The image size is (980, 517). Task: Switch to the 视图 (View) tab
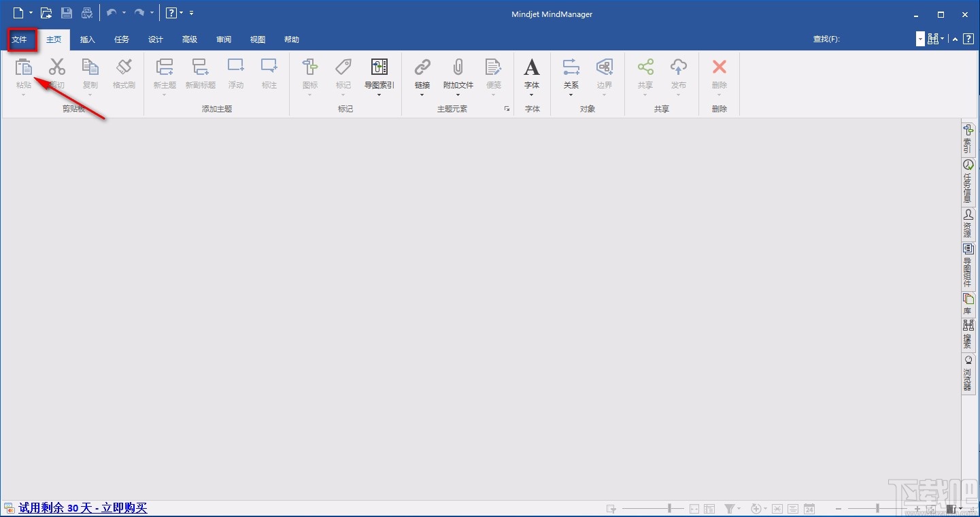(258, 39)
